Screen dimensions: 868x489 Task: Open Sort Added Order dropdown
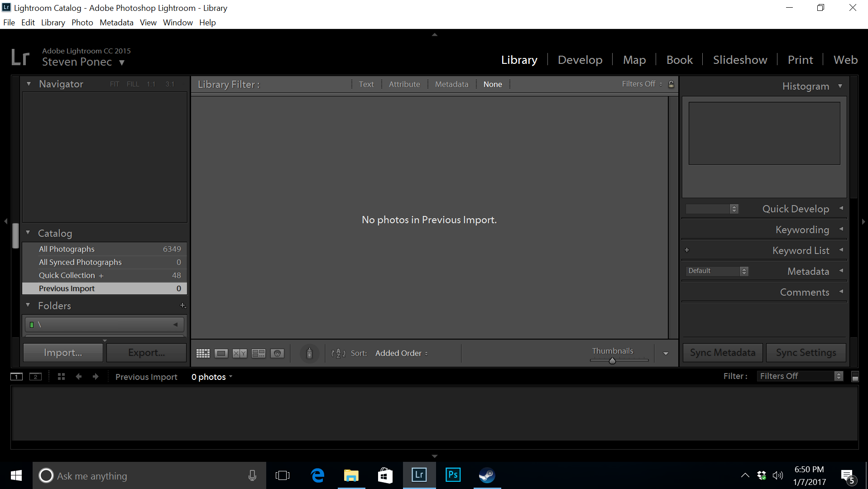click(402, 353)
